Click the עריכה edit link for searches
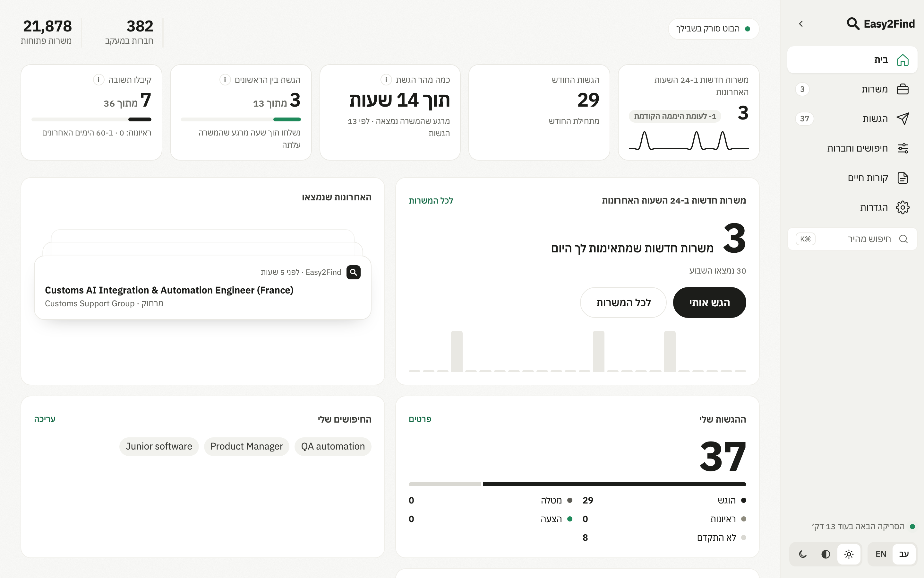924x578 pixels. pyautogui.click(x=45, y=419)
